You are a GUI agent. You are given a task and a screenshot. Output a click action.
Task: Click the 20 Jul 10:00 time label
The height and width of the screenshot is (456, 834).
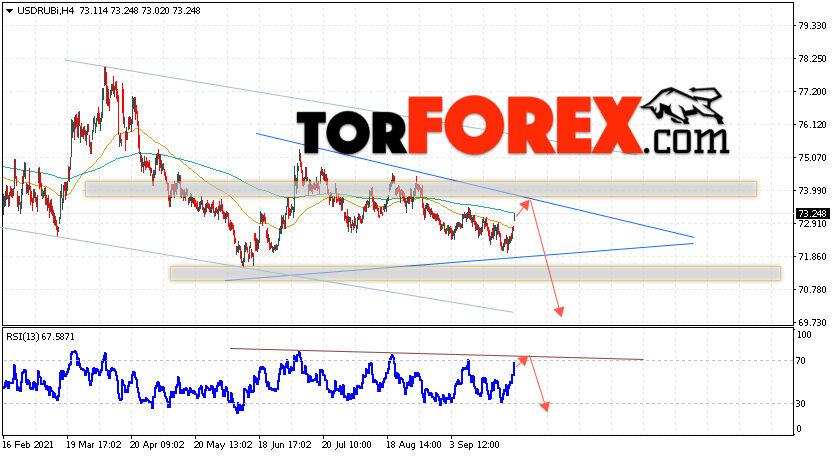[x=347, y=445]
